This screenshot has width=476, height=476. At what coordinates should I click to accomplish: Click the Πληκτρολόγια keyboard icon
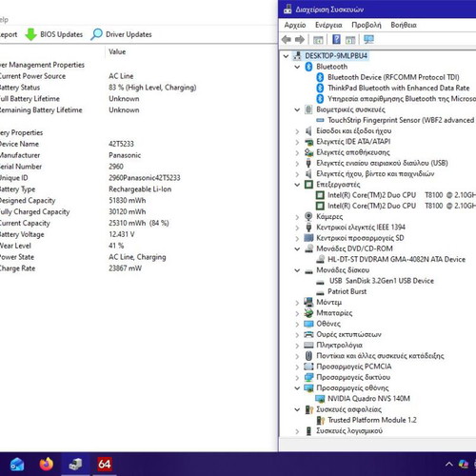pyautogui.click(x=308, y=345)
